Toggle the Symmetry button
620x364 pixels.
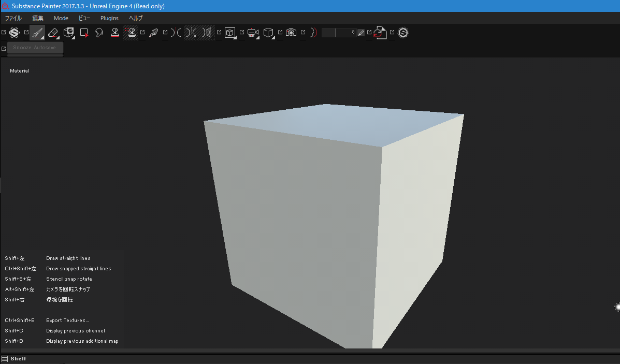tap(176, 33)
